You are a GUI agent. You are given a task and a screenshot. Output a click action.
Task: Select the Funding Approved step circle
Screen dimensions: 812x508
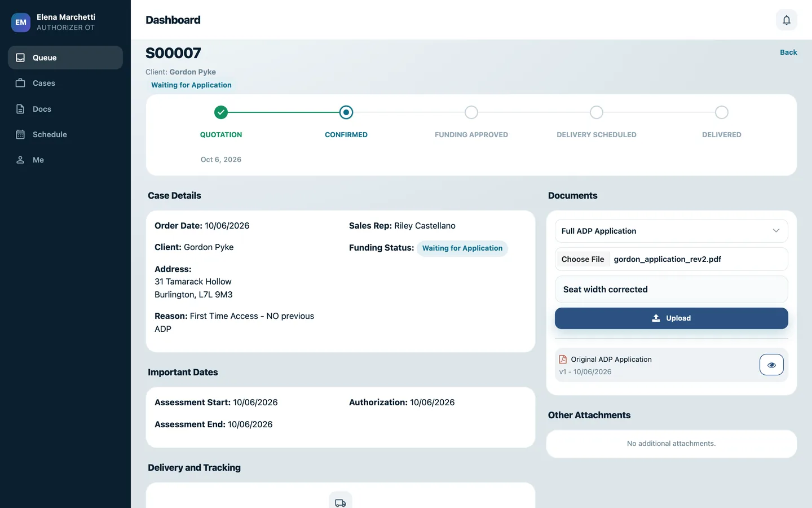pos(471,112)
